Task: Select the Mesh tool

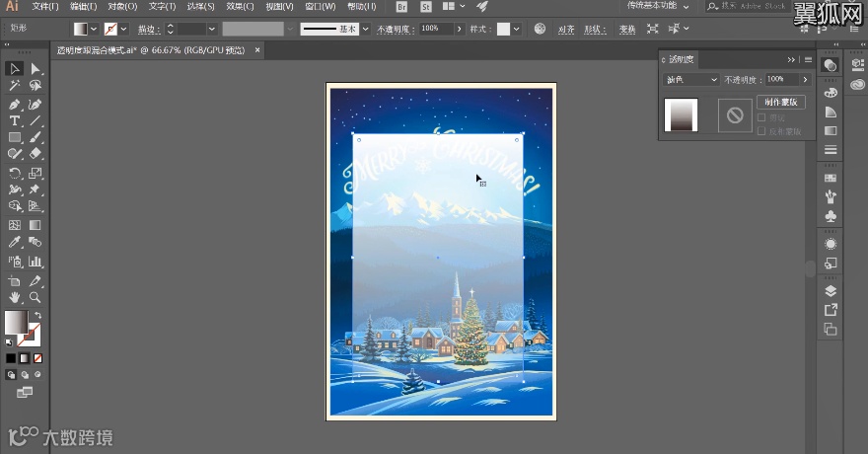Action: point(15,225)
